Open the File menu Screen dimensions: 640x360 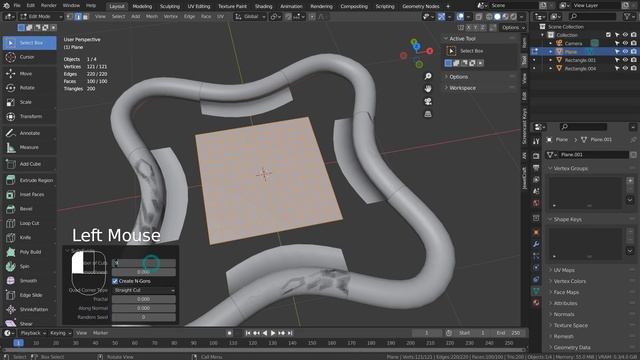point(17,6)
